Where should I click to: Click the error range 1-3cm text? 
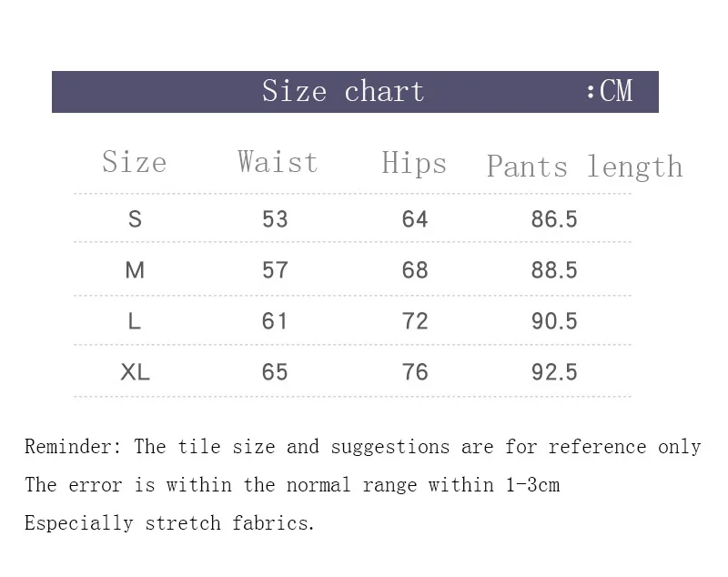coord(532,485)
